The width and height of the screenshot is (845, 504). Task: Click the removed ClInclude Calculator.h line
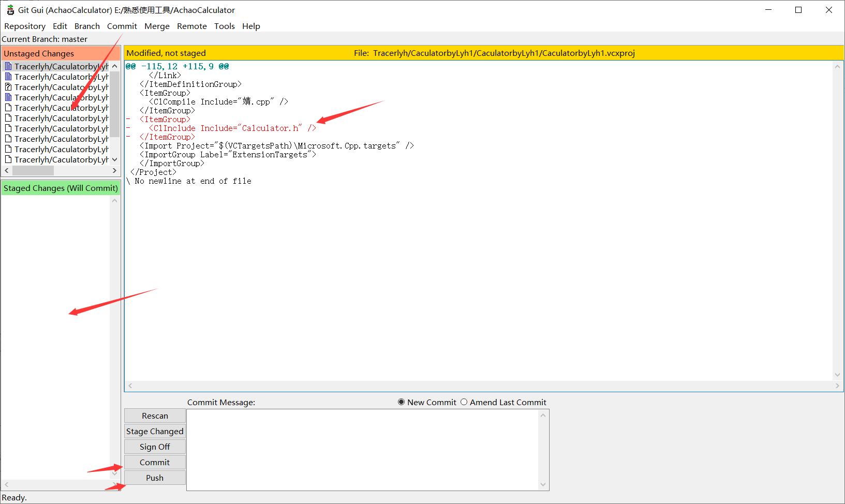[x=232, y=128]
